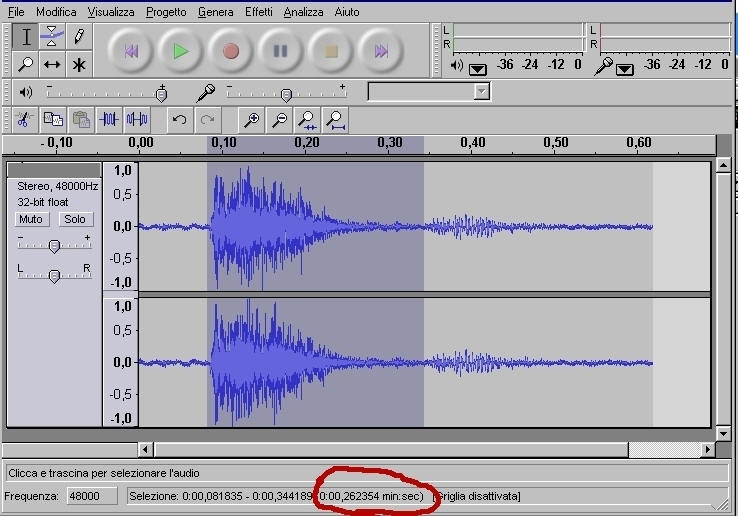This screenshot has width=738, height=516.
Task: Open the Visualizza menu
Action: click(x=111, y=12)
